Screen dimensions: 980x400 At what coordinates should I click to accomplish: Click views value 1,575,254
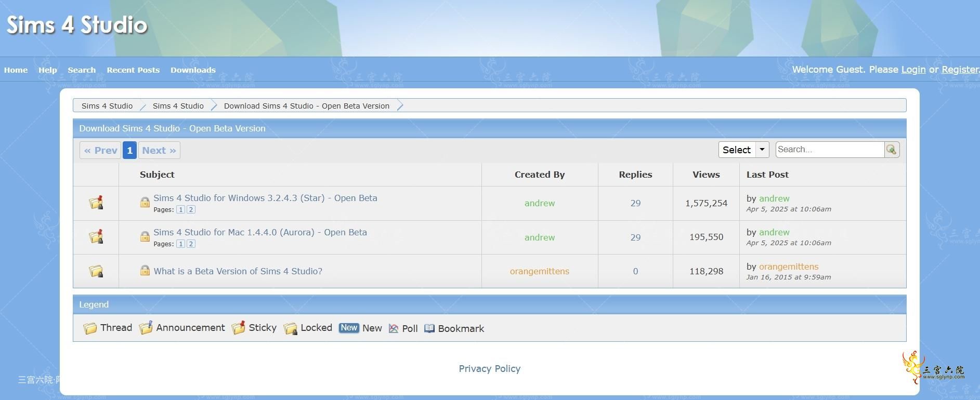click(x=706, y=203)
